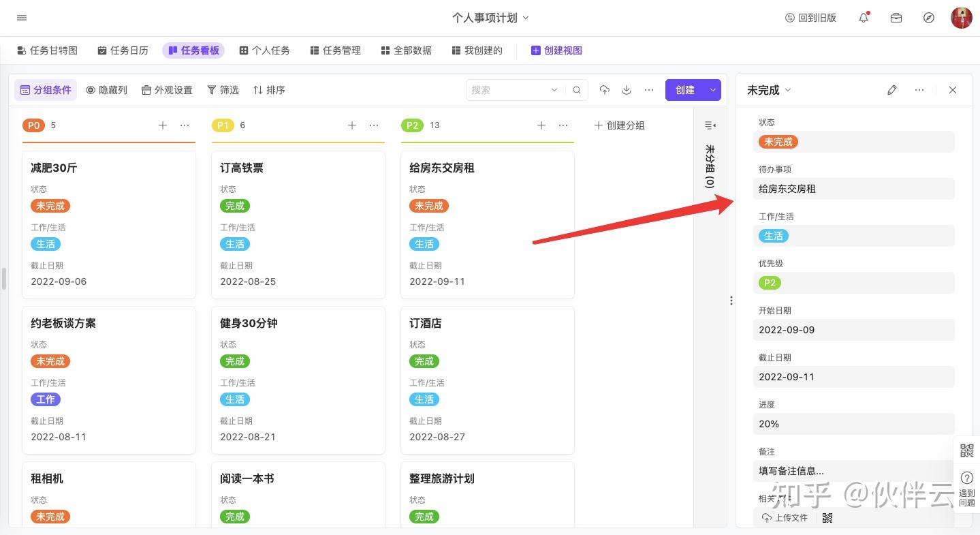The height and width of the screenshot is (535, 980).
Task: Click the 创建 button
Action: (685, 90)
